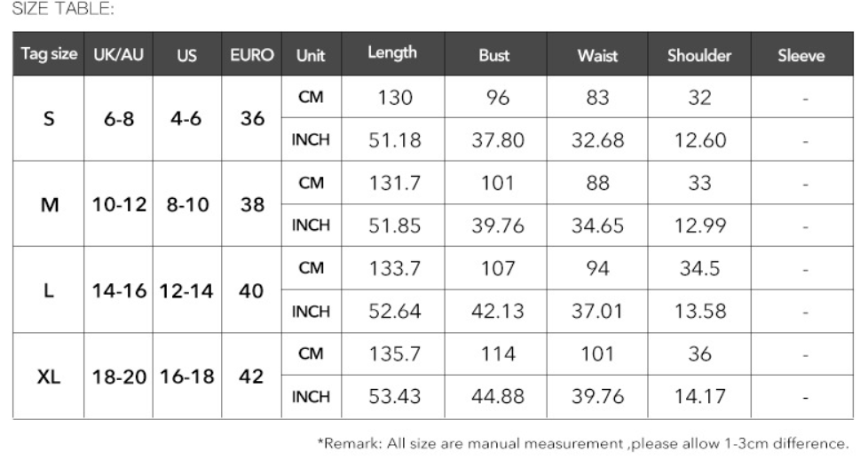Click the Sleeve column header

801,55
